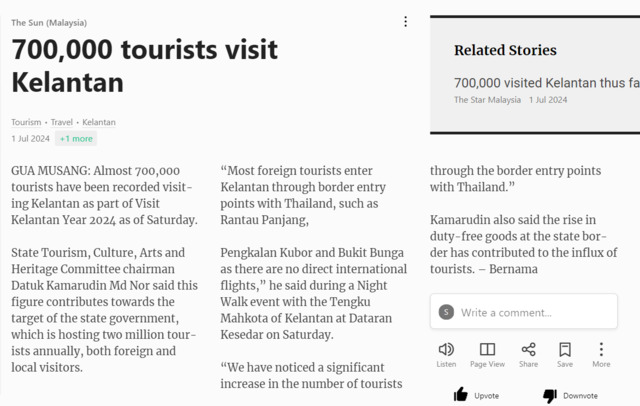The width and height of the screenshot is (640, 406).
Task: Open the three-dot menu beside the headline
Action: tap(405, 22)
